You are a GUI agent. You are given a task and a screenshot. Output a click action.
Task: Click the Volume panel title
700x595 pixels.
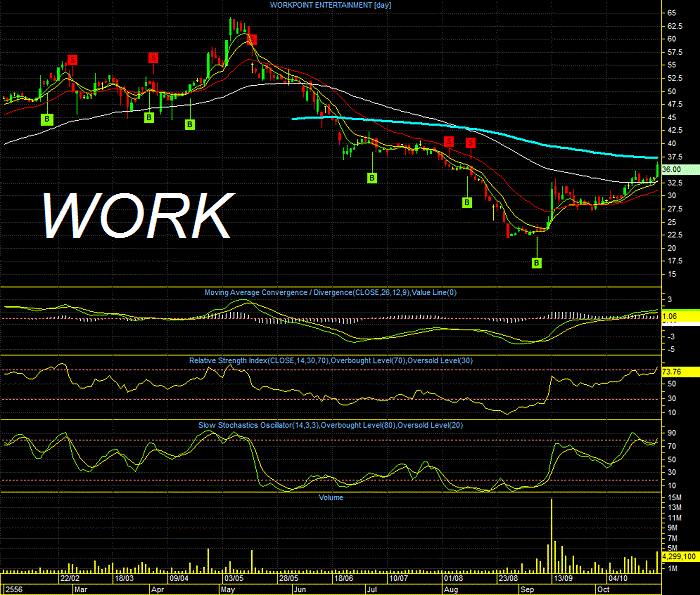coord(331,497)
